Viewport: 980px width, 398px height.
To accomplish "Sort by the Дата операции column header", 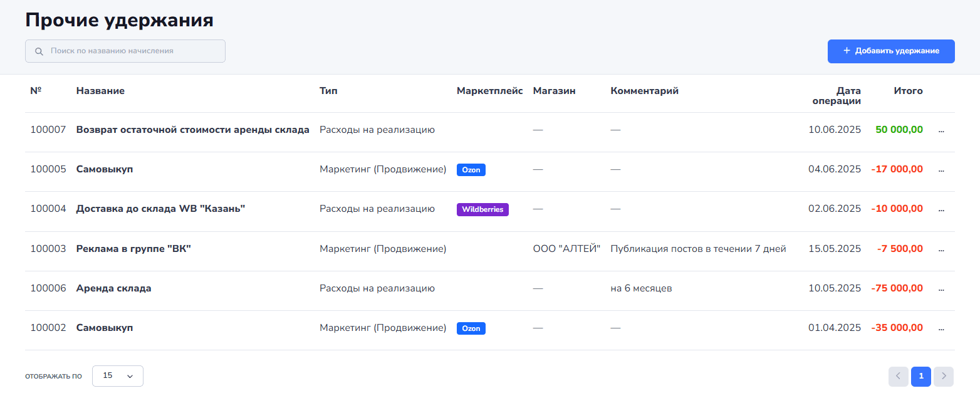I will coord(837,96).
